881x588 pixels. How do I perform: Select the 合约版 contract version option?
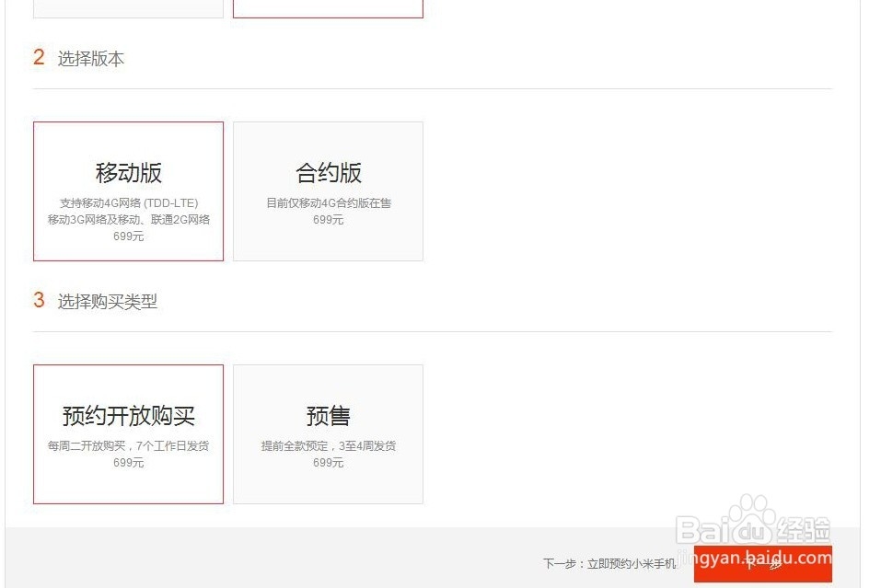(328, 190)
